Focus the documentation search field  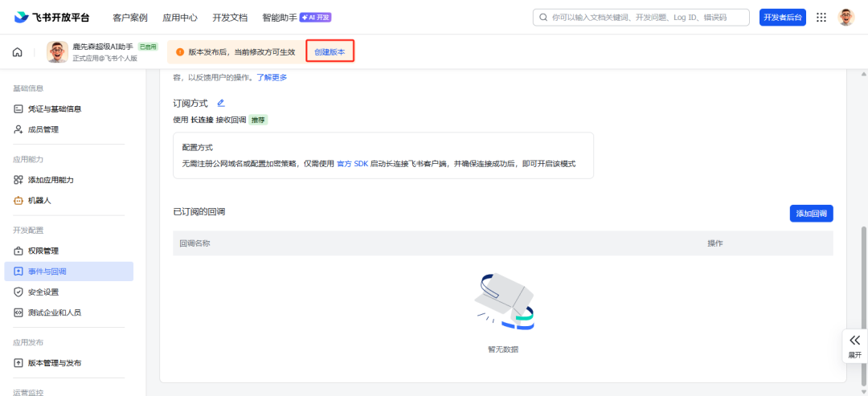(641, 17)
